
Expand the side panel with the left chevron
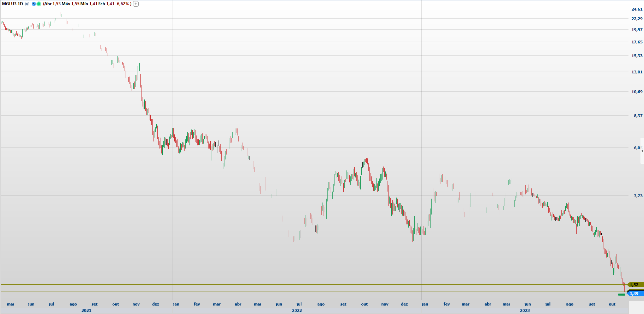tap(642, 151)
